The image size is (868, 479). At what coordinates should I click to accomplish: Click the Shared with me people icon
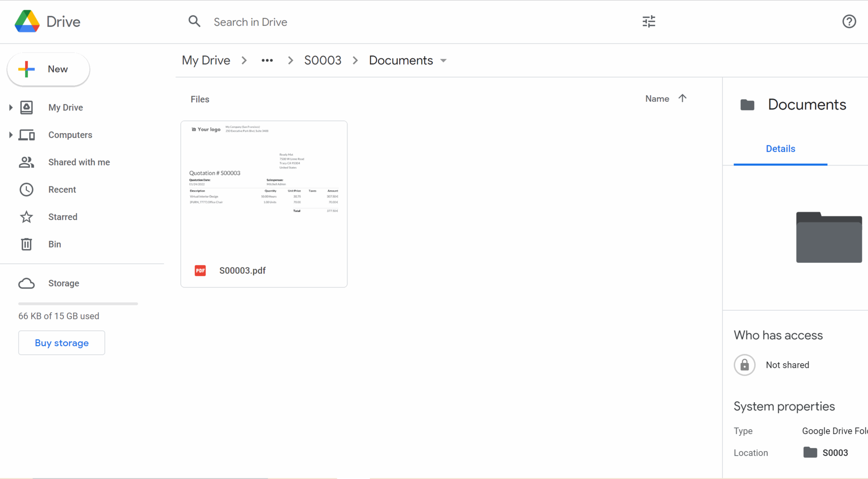tap(26, 162)
